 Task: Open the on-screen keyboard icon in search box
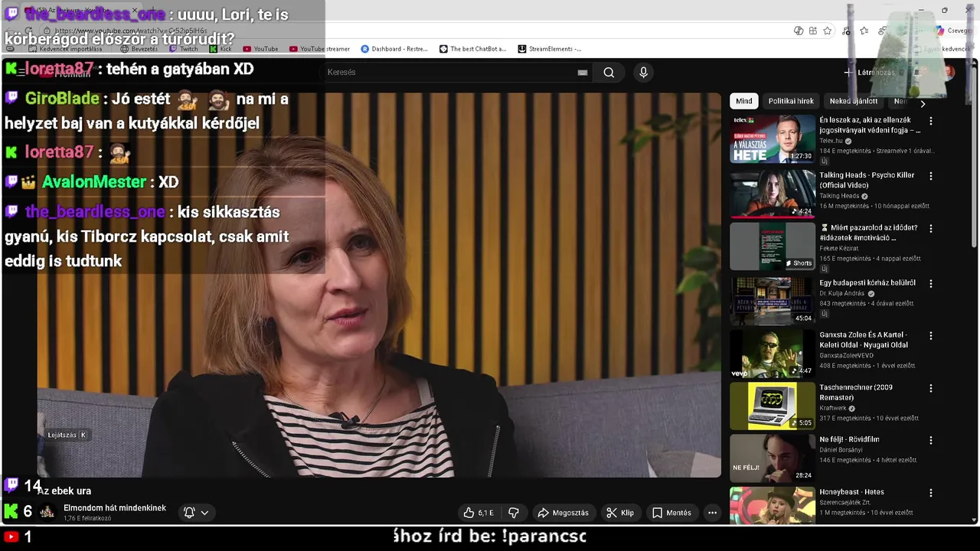pyautogui.click(x=583, y=72)
